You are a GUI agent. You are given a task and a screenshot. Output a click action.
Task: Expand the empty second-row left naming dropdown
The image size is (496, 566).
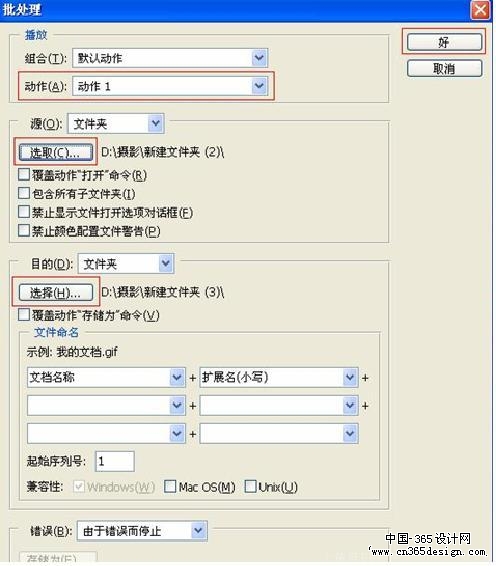point(106,405)
